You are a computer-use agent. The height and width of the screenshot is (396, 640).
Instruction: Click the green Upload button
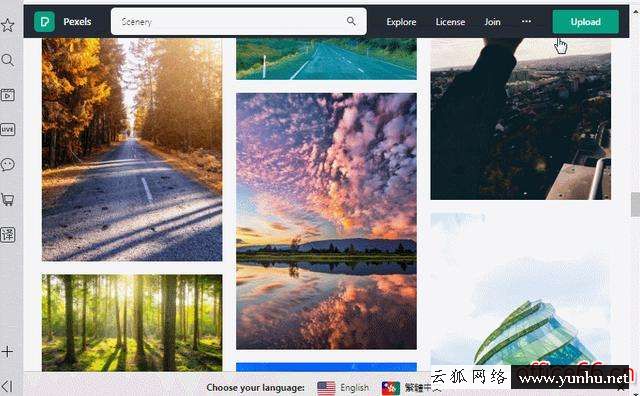(585, 22)
